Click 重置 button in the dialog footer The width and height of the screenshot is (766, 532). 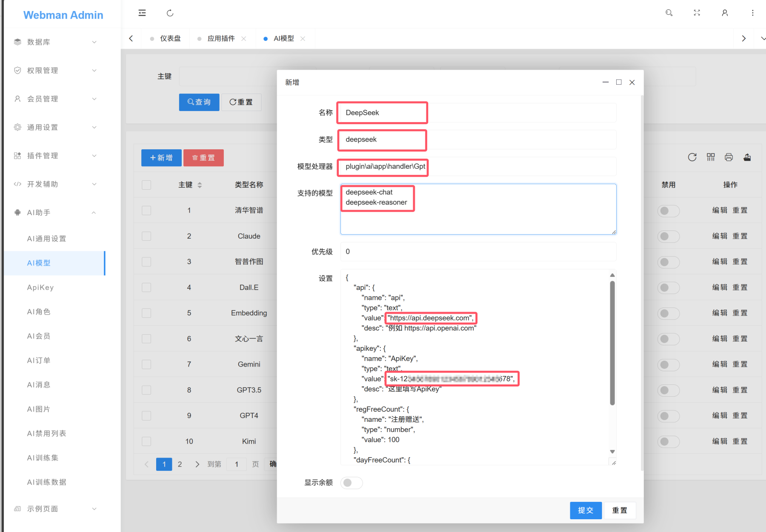pos(620,510)
